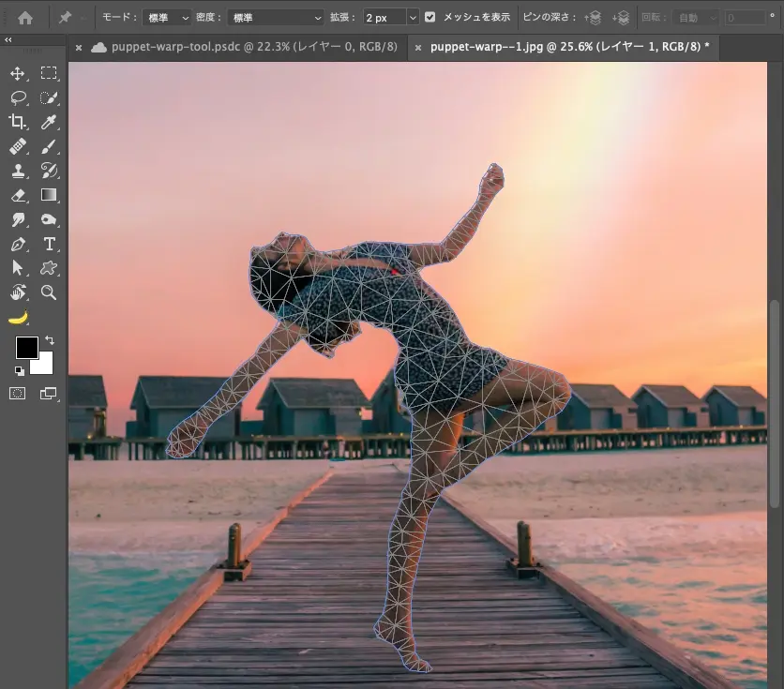Open the black foreground color swatch
The width and height of the screenshot is (784, 689).
[26, 348]
